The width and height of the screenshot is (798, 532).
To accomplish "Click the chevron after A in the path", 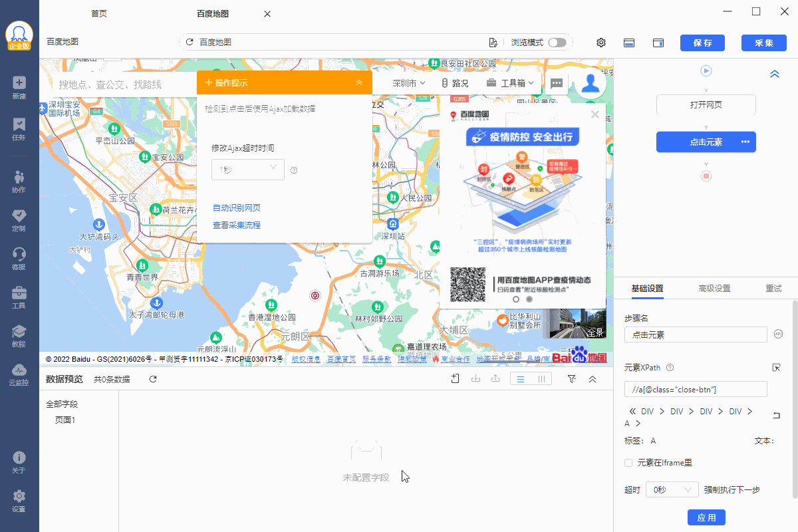I will [x=638, y=423].
